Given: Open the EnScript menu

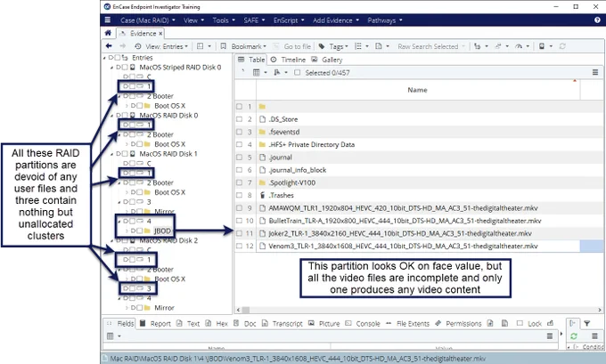Looking at the screenshot, I should point(289,20).
